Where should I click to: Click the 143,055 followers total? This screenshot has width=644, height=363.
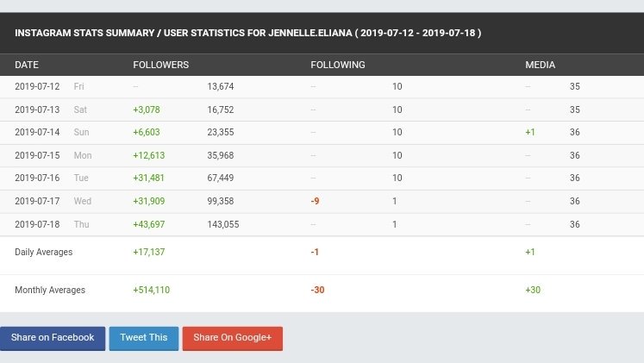[x=223, y=225]
